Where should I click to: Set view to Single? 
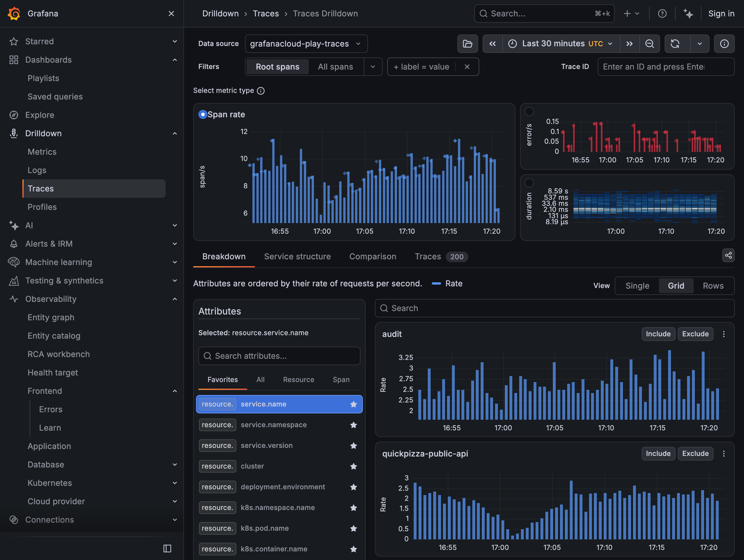(637, 285)
